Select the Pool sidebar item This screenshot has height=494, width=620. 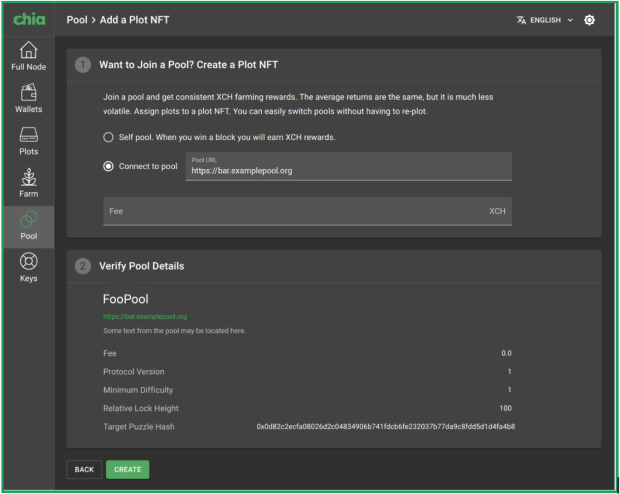[x=28, y=227]
